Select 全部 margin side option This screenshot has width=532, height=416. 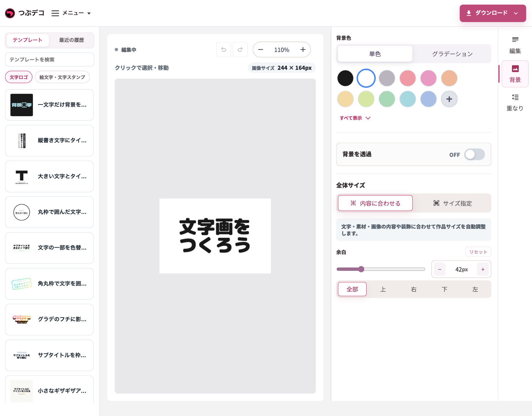coord(352,289)
